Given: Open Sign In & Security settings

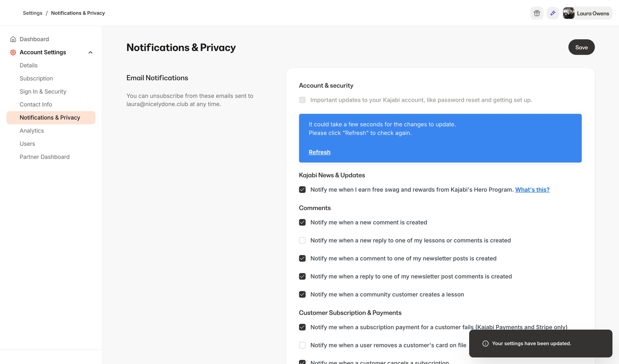Looking at the screenshot, I should 43,92.
